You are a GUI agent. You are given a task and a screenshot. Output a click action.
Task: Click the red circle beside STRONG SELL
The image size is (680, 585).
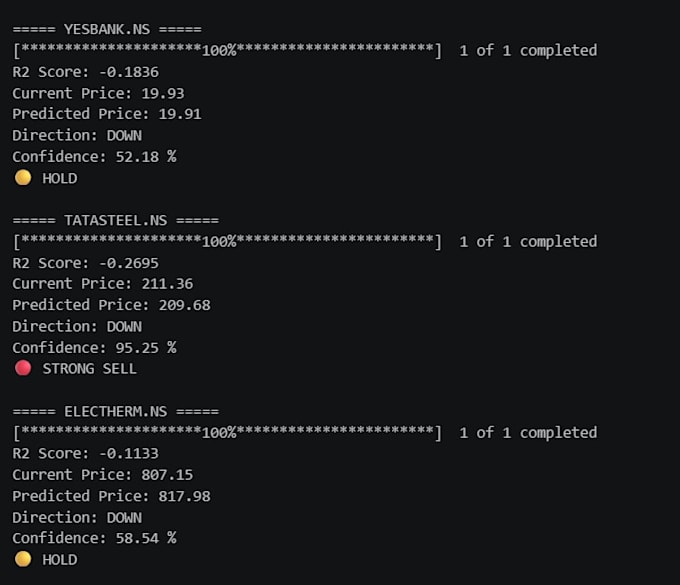23,368
